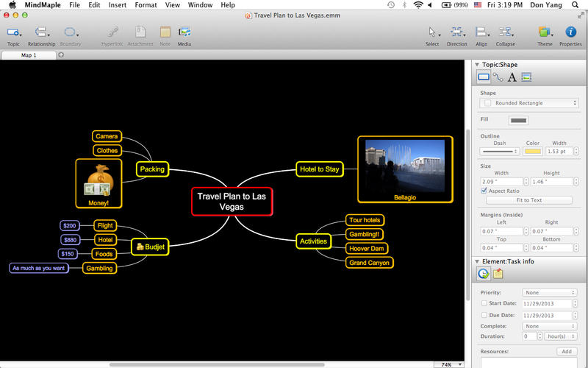The height and width of the screenshot is (368, 588).
Task: Open the Rounded Rectangle shape dropdown
Action: tap(528, 103)
